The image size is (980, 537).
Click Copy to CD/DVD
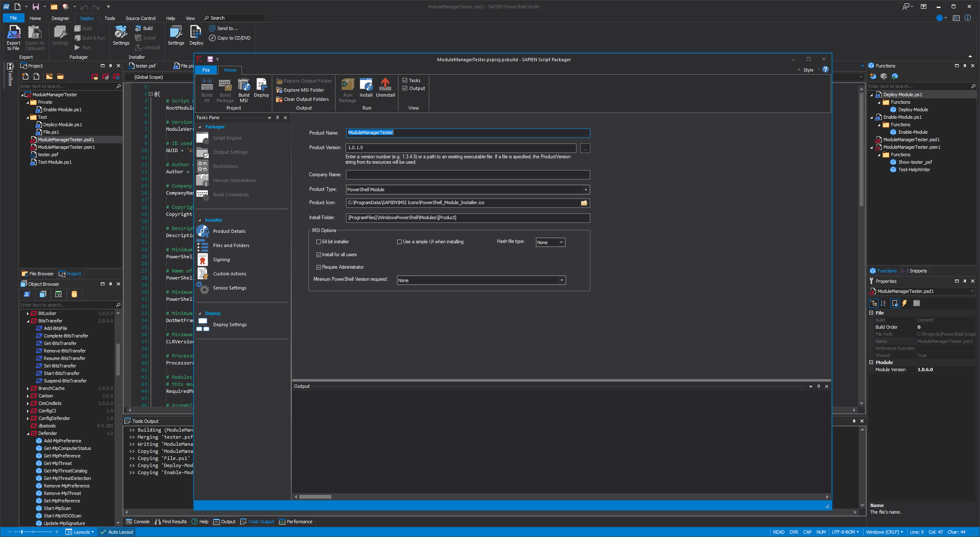point(230,38)
